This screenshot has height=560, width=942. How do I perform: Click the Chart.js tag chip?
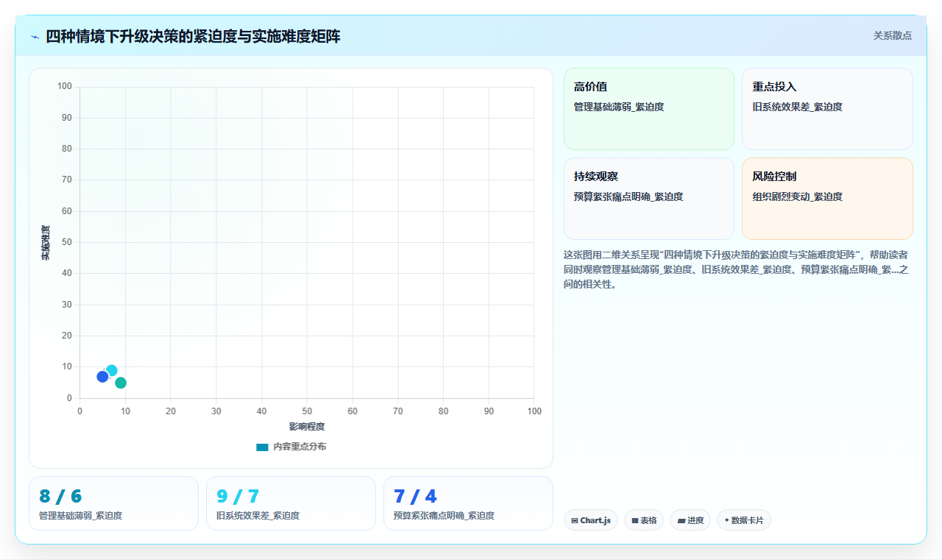tap(591, 520)
